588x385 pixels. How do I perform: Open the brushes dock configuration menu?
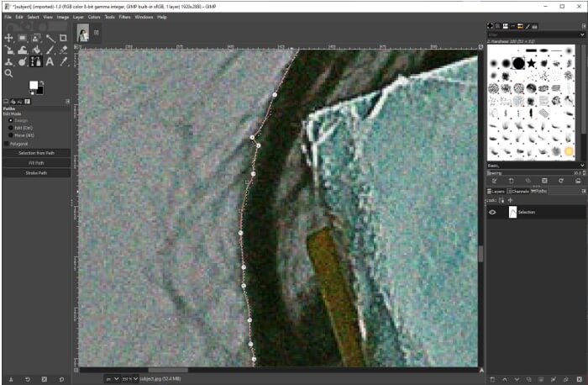tap(584, 26)
